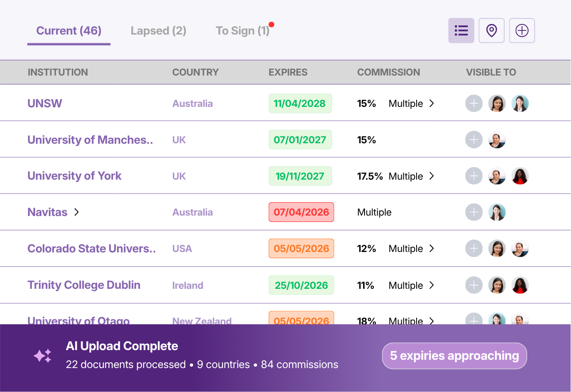Screen dimensions: 571x392
Task: Click the 5 expiries approaching button
Action: [x=454, y=355]
